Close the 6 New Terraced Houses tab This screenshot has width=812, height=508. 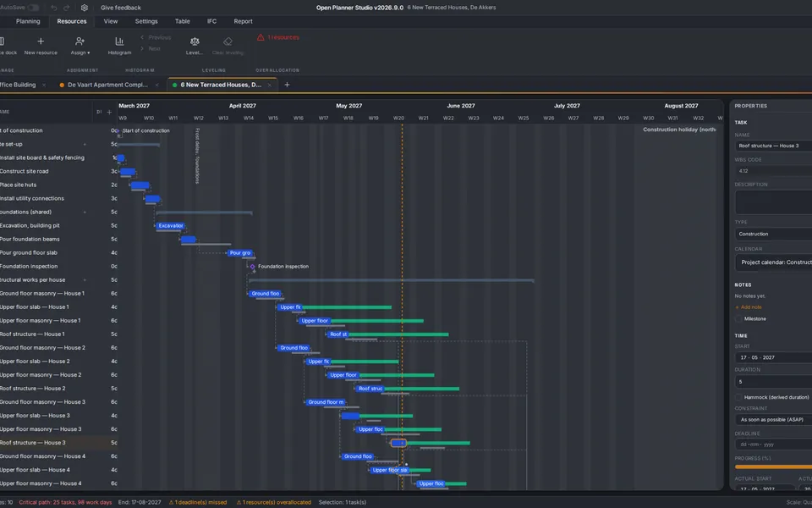[269, 85]
